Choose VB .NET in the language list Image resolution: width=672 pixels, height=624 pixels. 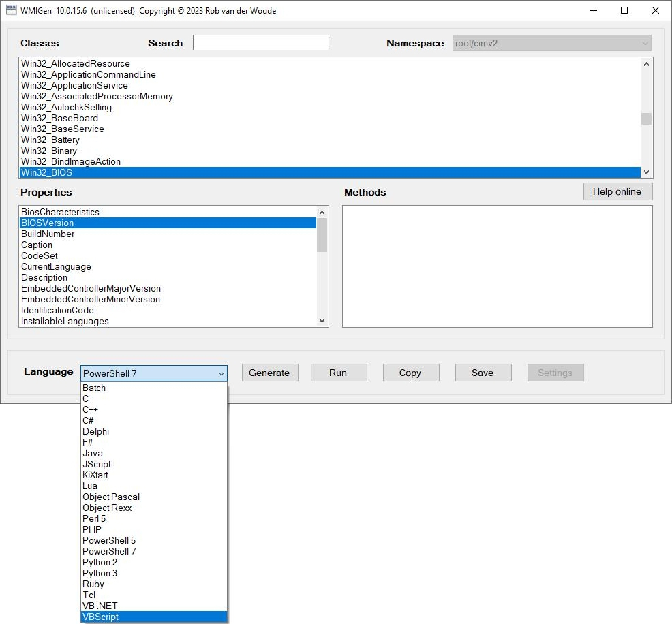point(154,606)
